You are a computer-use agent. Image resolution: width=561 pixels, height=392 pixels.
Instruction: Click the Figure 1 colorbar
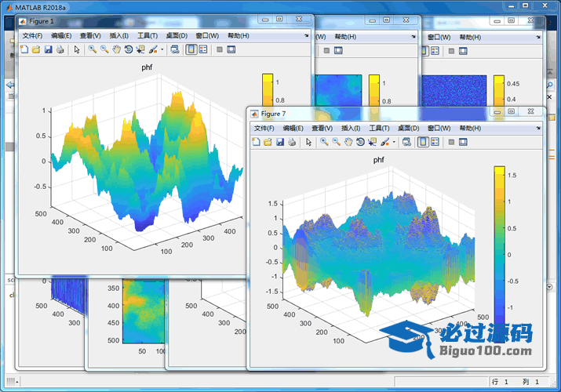tap(268, 89)
